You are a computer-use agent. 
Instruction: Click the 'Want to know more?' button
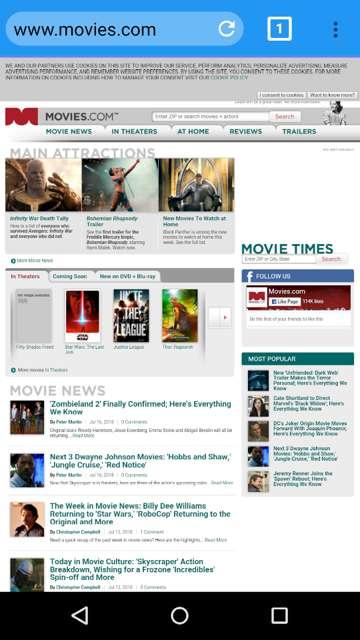pyautogui.click(x=332, y=95)
